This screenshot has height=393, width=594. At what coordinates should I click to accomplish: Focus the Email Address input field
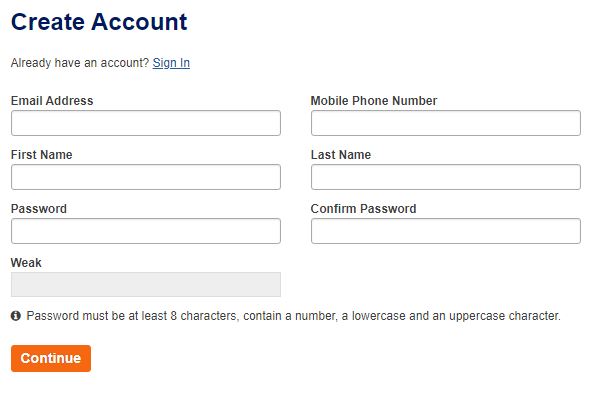(146, 123)
